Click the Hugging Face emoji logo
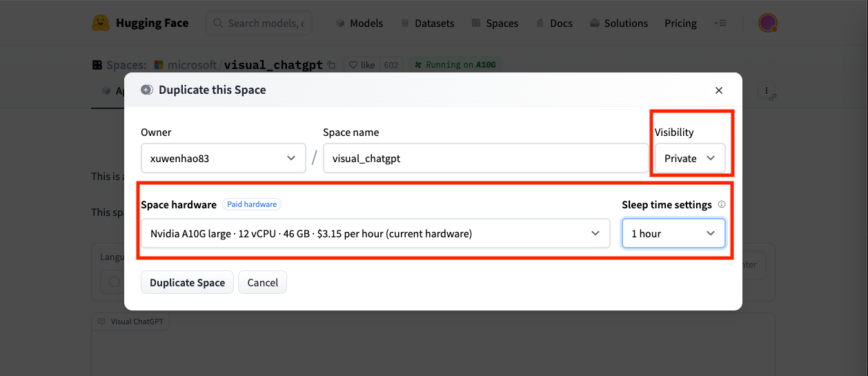 point(101,23)
